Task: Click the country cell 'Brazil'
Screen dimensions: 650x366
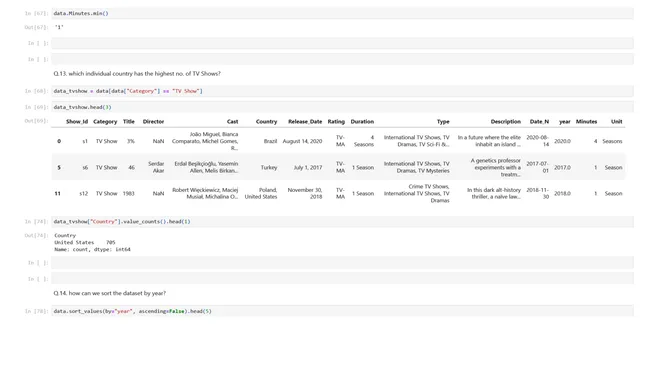Action: pyautogui.click(x=270, y=141)
